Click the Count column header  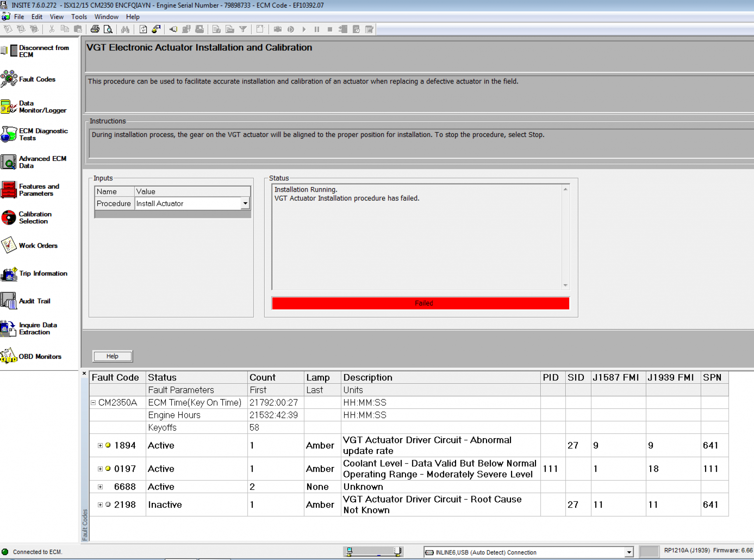pos(276,377)
